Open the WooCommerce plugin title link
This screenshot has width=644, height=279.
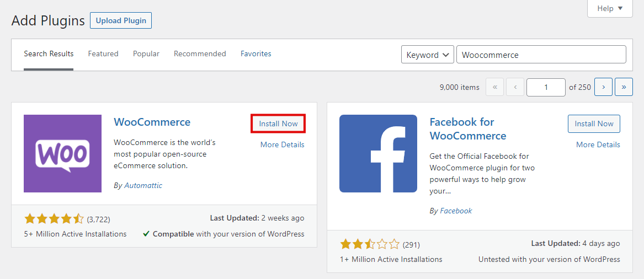(x=152, y=122)
